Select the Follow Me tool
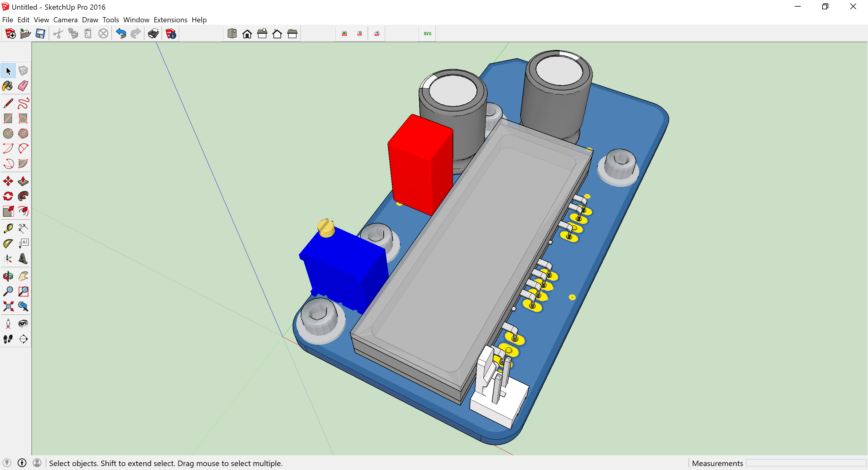Screen dimensions: 868x470 23,196
